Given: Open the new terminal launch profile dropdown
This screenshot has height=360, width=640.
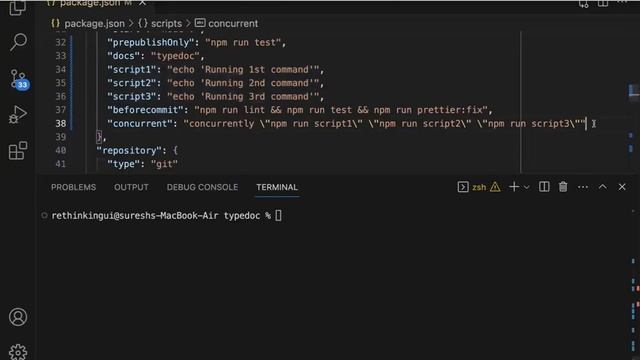Looking at the screenshot, I should point(527,187).
